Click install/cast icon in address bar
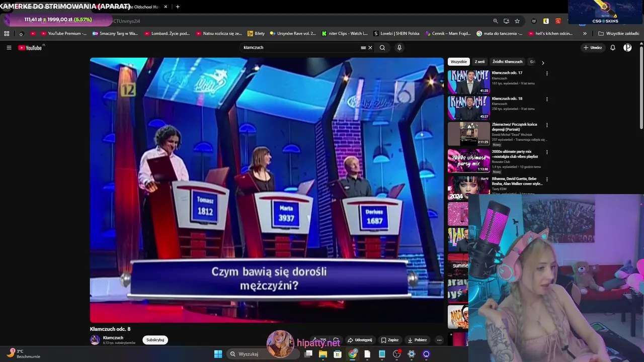Image resolution: width=644 pixels, height=362 pixels. point(506,21)
